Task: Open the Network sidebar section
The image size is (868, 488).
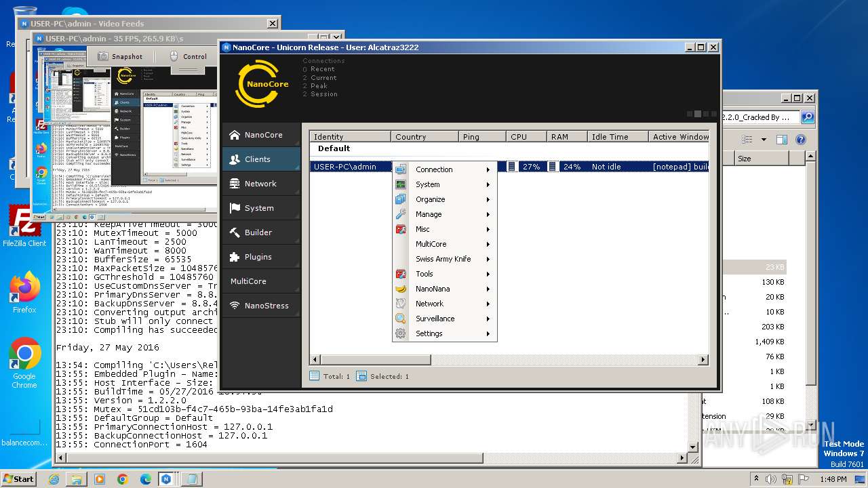Action: click(261, 184)
